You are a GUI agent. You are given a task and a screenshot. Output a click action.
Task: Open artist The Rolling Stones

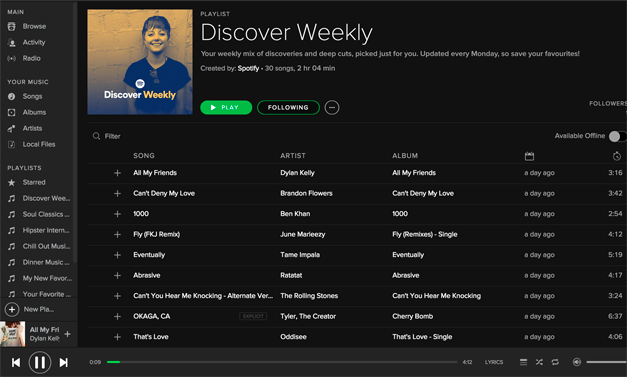(x=309, y=296)
